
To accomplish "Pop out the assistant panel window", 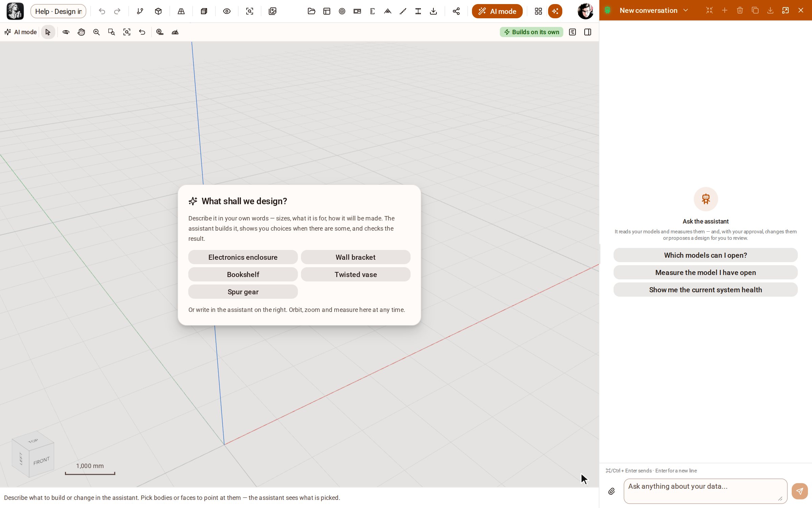I will pos(786,10).
